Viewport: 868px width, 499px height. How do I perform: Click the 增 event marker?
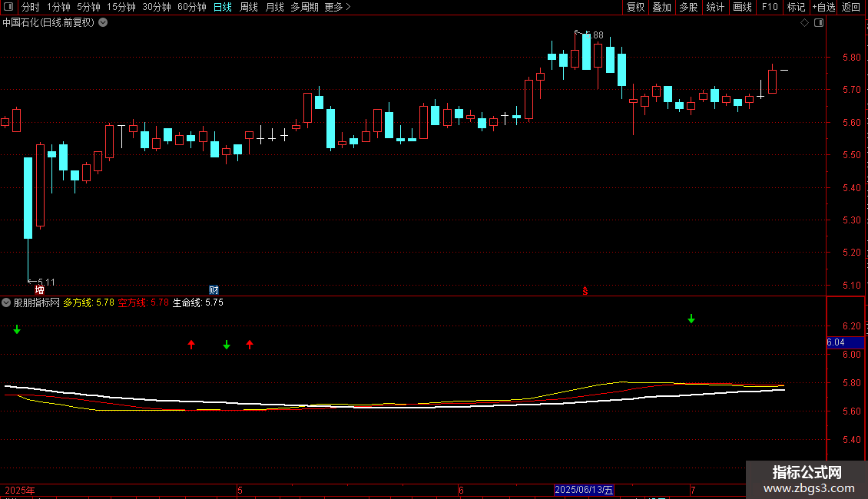pyautogui.click(x=39, y=290)
